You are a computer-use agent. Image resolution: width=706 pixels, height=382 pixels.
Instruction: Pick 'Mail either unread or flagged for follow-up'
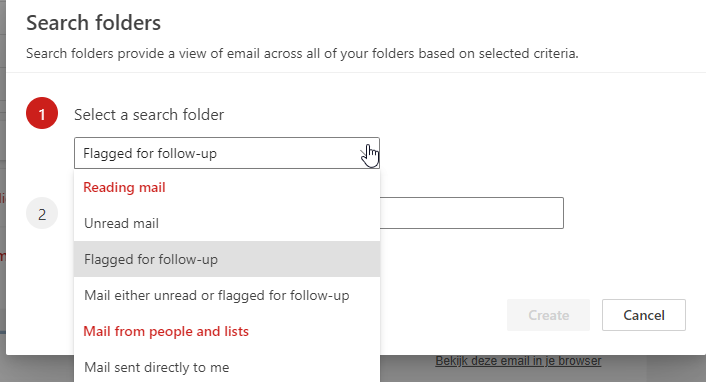point(227,295)
